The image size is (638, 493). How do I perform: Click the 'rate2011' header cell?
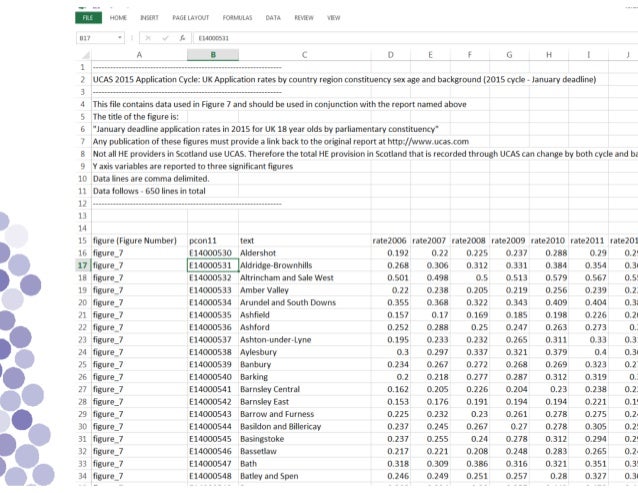point(588,241)
